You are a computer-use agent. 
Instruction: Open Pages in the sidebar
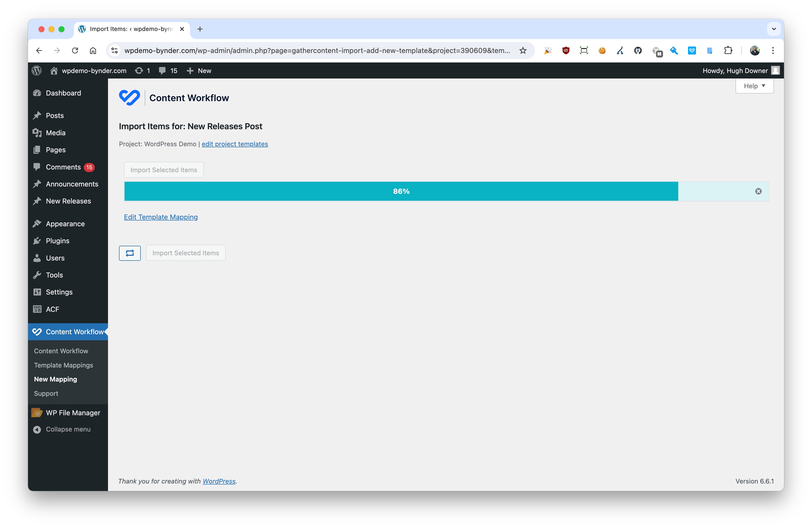(x=68, y=150)
